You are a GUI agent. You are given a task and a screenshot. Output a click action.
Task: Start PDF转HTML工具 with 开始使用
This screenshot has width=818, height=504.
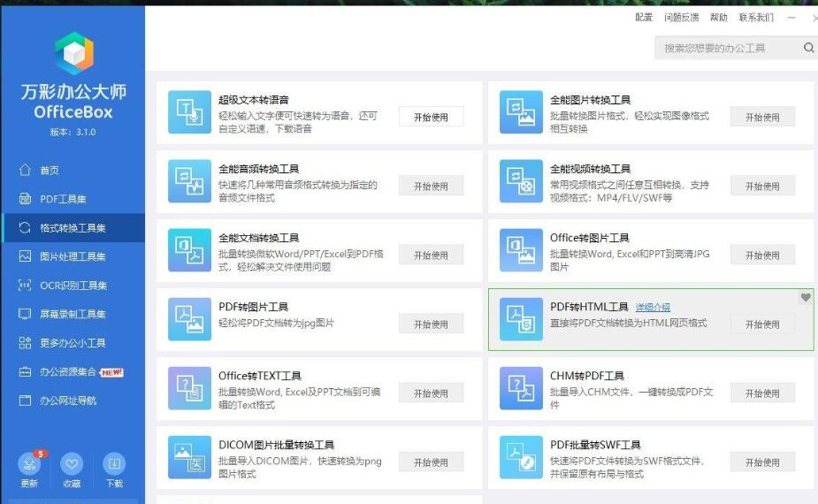click(762, 324)
